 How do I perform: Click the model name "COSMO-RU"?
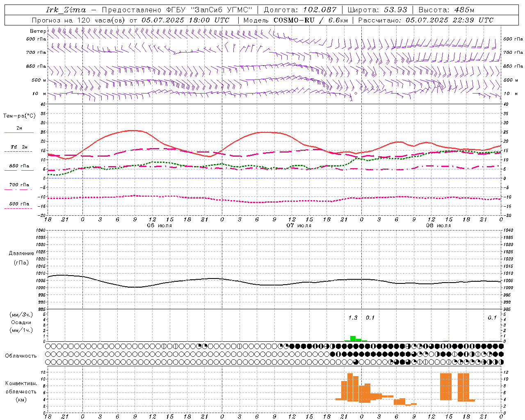point(294,20)
